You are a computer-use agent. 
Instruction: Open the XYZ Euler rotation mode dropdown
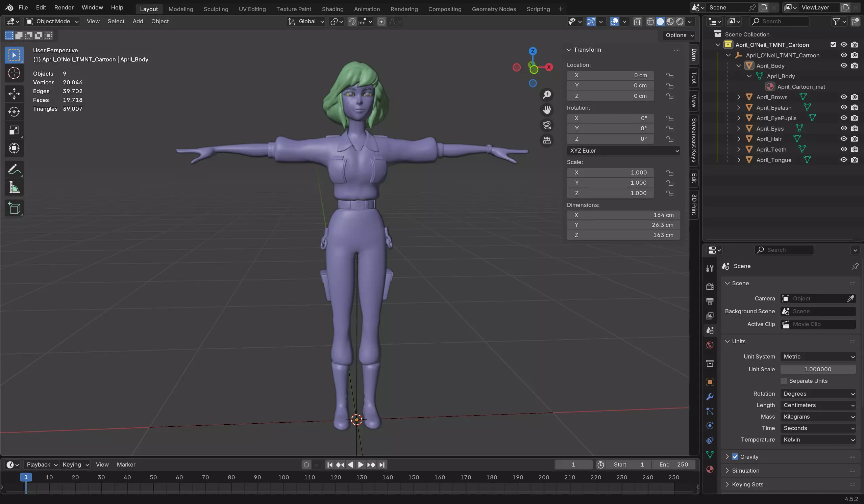(624, 151)
